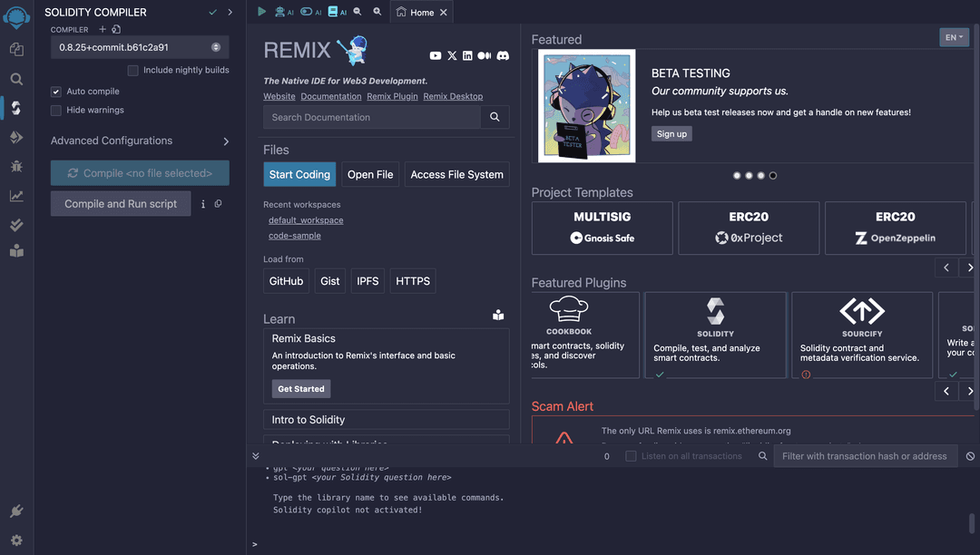Click Access File System button

(456, 174)
